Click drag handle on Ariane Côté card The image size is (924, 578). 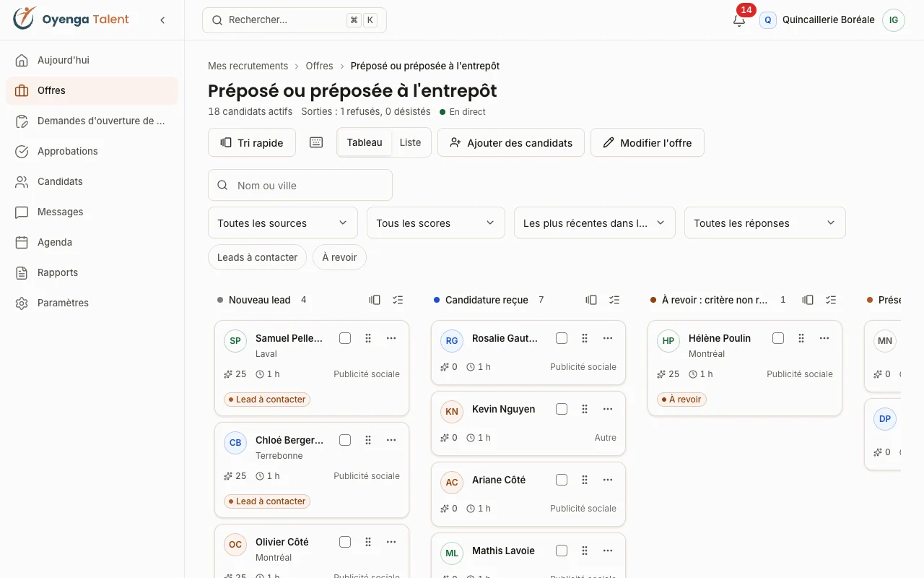click(x=585, y=480)
